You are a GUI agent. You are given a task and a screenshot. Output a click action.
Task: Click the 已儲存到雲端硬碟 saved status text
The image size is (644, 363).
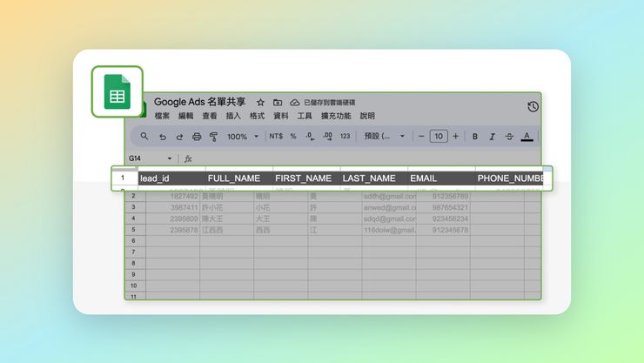coord(329,102)
